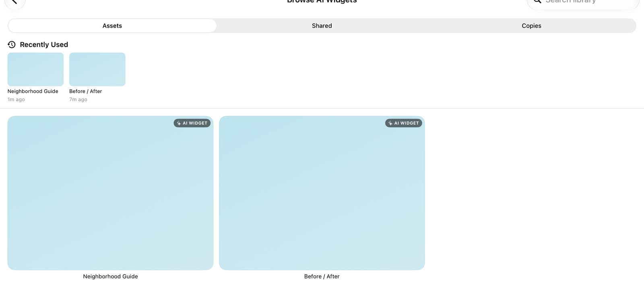
Task: Click Neighborhood Guide label under large card
Action: [110, 277]
